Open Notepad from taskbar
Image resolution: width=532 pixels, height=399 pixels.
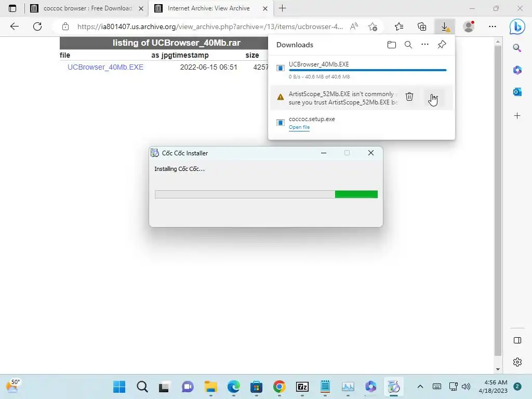click(325, 387)
